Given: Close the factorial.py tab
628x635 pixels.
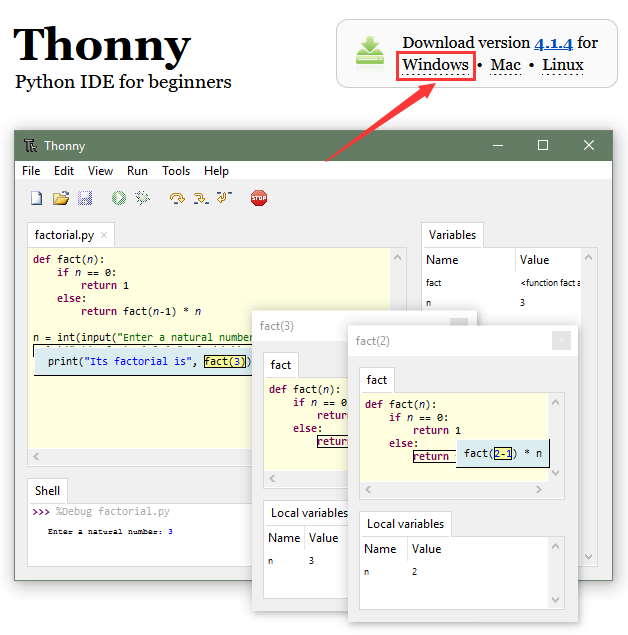Looking at the screenshot, I should 104,235.
